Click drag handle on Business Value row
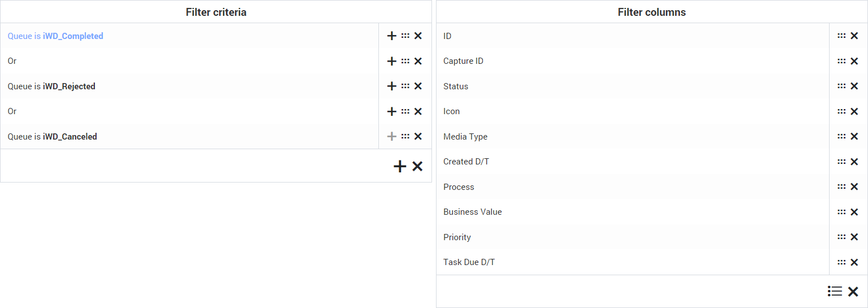The width and height of the screenshot is (868, 308). tap(841, 212)
